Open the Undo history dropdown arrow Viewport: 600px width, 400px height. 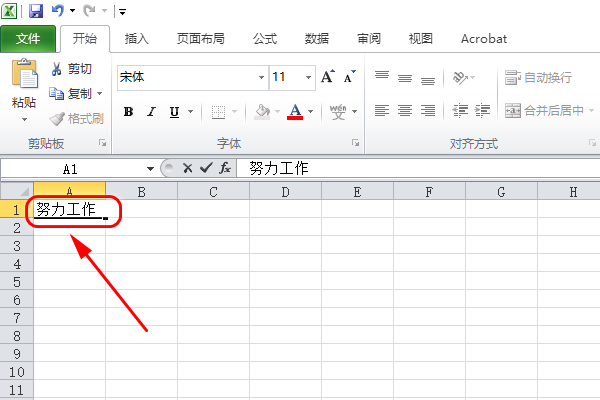pyautogui.click(x=72, y=11)
